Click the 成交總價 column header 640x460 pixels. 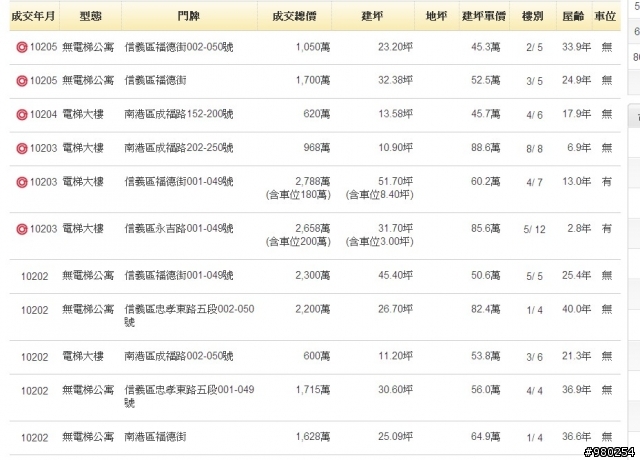point(294,16)
